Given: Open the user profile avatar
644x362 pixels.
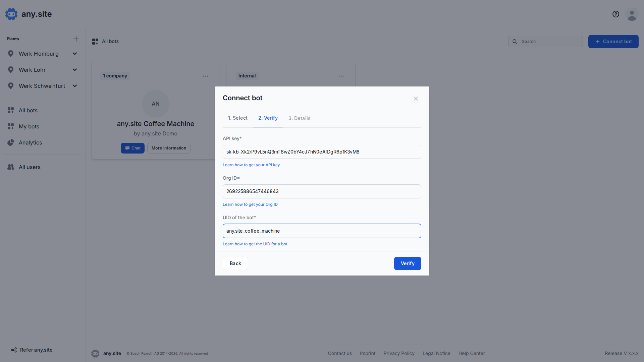Looking at the screenshot, I should [x=632, y=14].
